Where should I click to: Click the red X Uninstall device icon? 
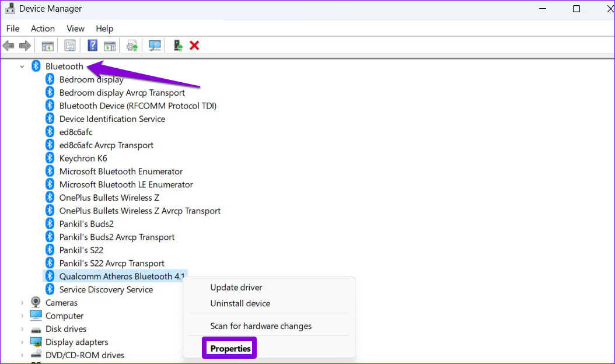pos(194,45)
